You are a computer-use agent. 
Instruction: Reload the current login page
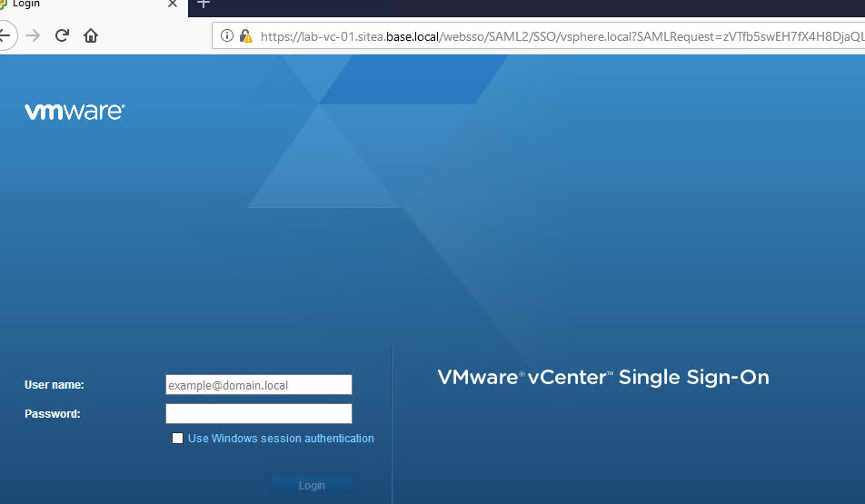point(62,36)
